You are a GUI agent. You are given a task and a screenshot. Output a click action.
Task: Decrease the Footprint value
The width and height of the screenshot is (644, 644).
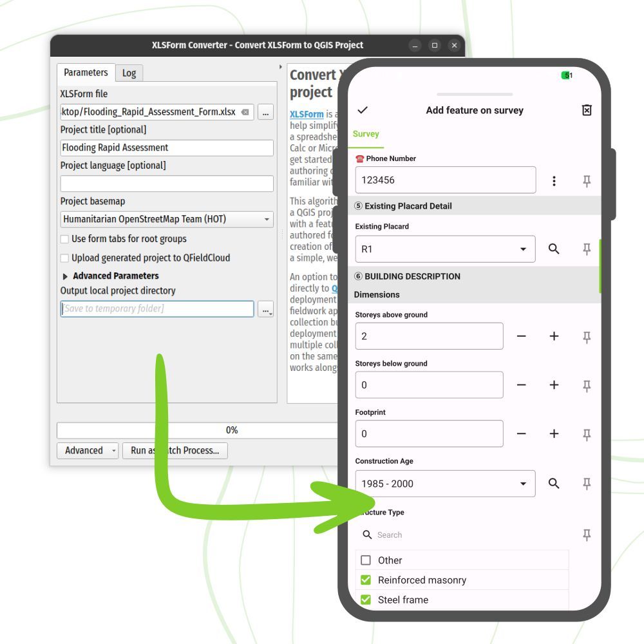pyautogui.click(x=521, y=433)
